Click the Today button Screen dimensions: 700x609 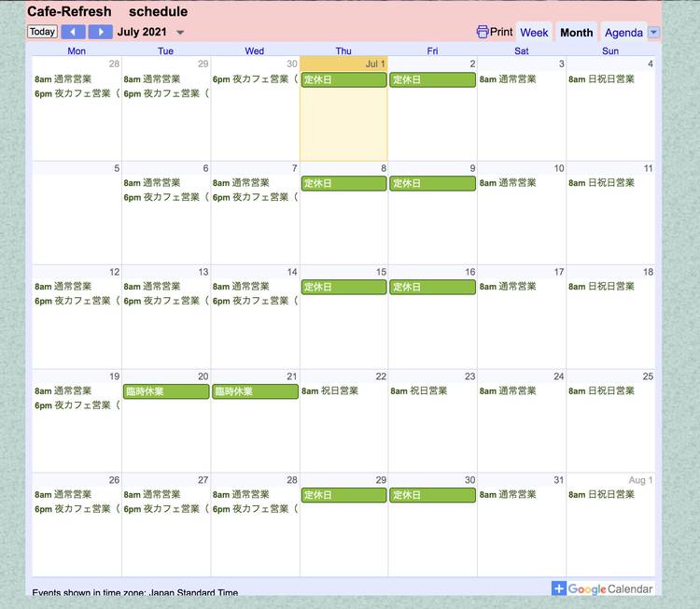point(42,32)
